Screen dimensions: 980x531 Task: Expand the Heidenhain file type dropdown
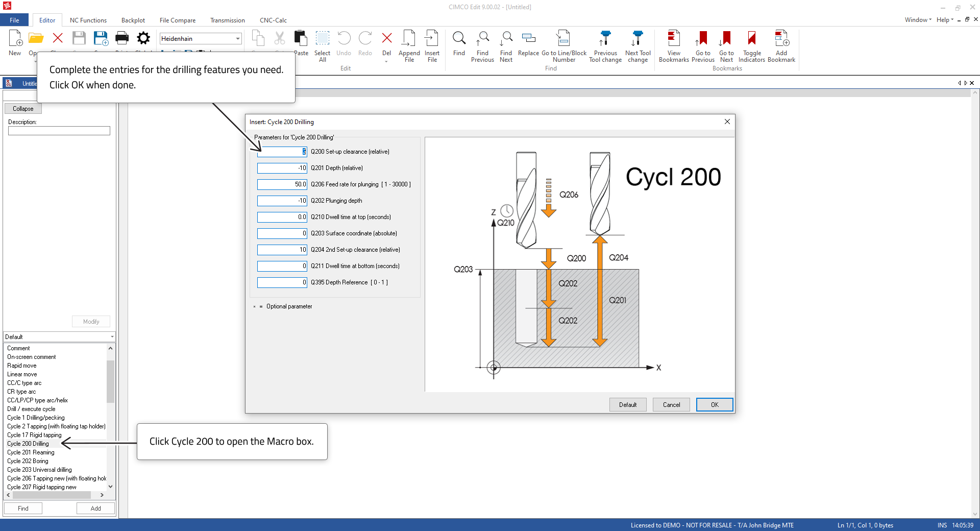(237, 39)
